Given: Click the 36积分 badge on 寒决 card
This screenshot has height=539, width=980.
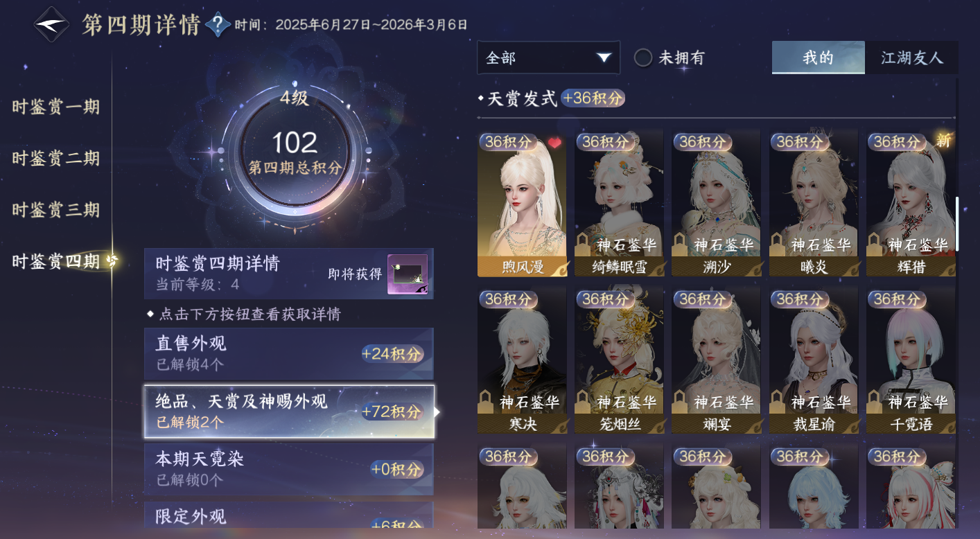Looking at the screenshot, I should [x=508, y=299].
